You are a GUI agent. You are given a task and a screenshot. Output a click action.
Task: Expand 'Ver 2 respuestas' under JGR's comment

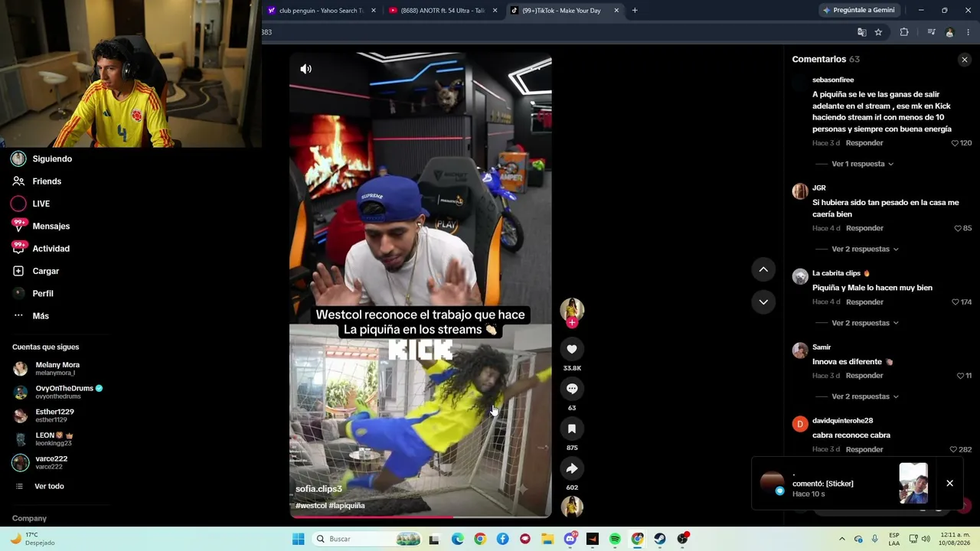[865, 249]
